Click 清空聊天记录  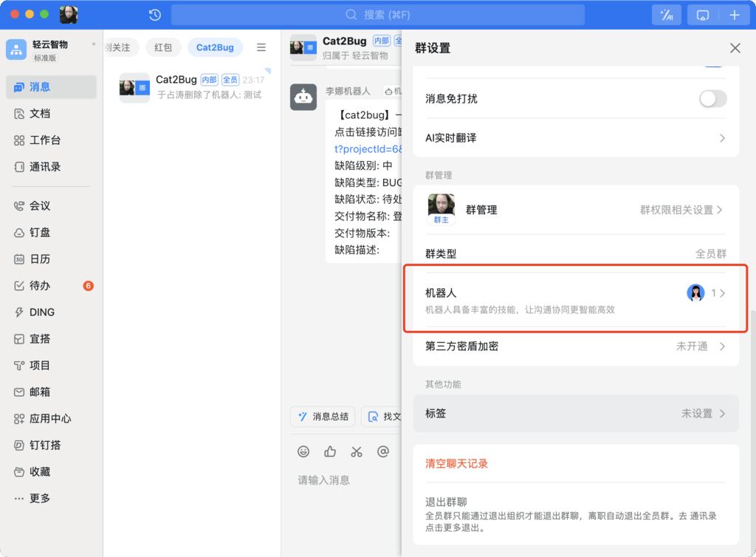(456, 463)
